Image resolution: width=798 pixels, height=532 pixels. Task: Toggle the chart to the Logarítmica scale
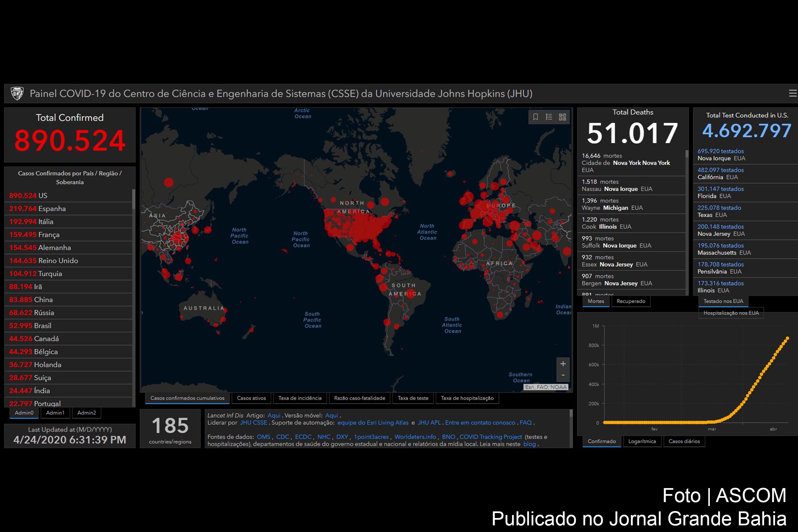(642, 442)
